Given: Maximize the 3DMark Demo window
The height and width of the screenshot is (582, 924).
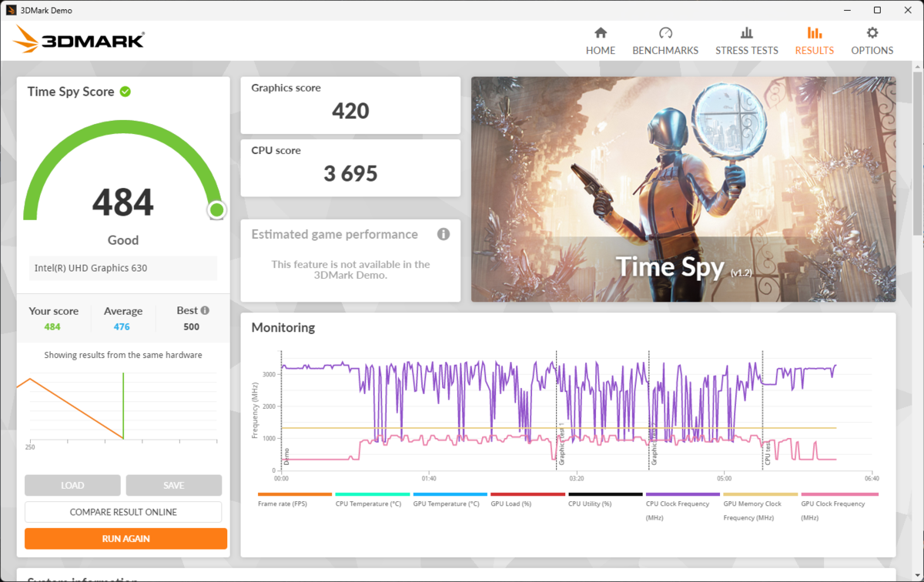Looking at the screenshot, I should (x=877, y=10).
